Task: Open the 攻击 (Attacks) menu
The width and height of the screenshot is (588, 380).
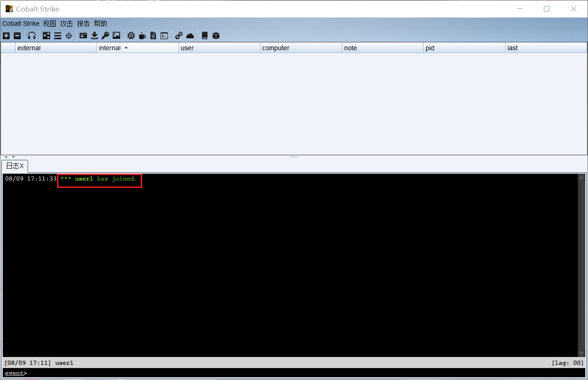Action: coord(67,23)
